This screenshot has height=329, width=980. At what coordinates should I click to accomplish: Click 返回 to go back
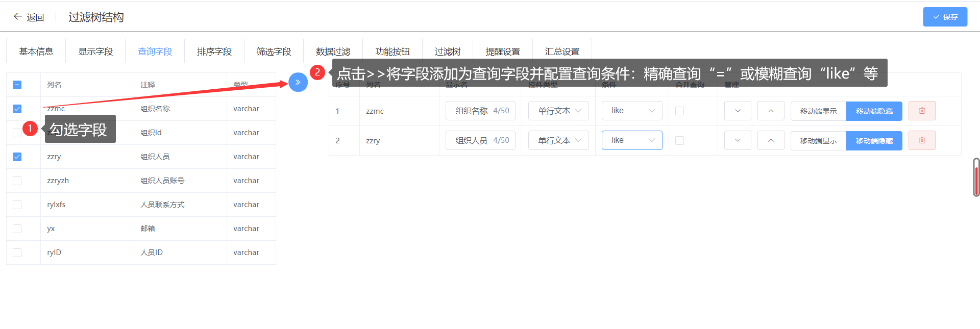(35, 17)
